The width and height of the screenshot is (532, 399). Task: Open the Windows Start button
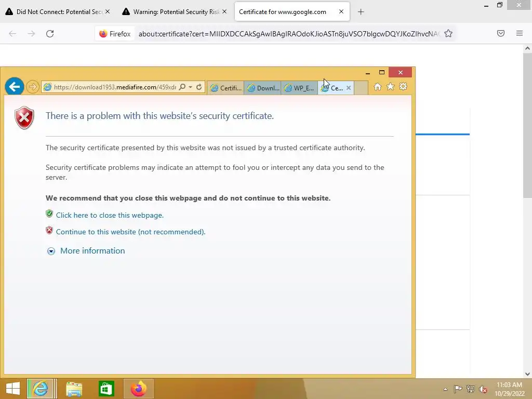[x=13, y=389]
